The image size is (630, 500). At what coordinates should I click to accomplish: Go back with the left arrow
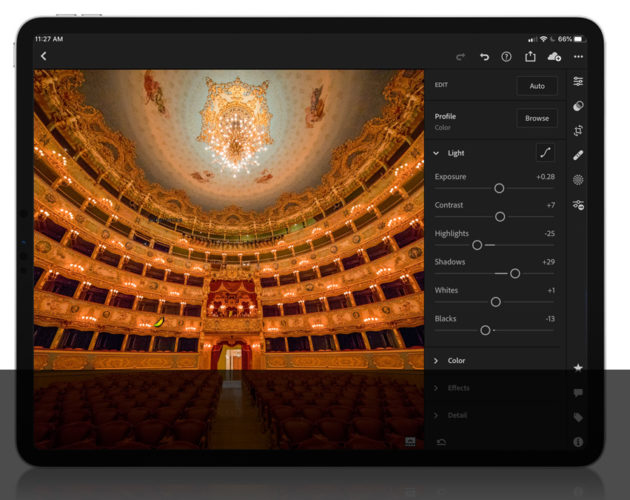(44, 56)
